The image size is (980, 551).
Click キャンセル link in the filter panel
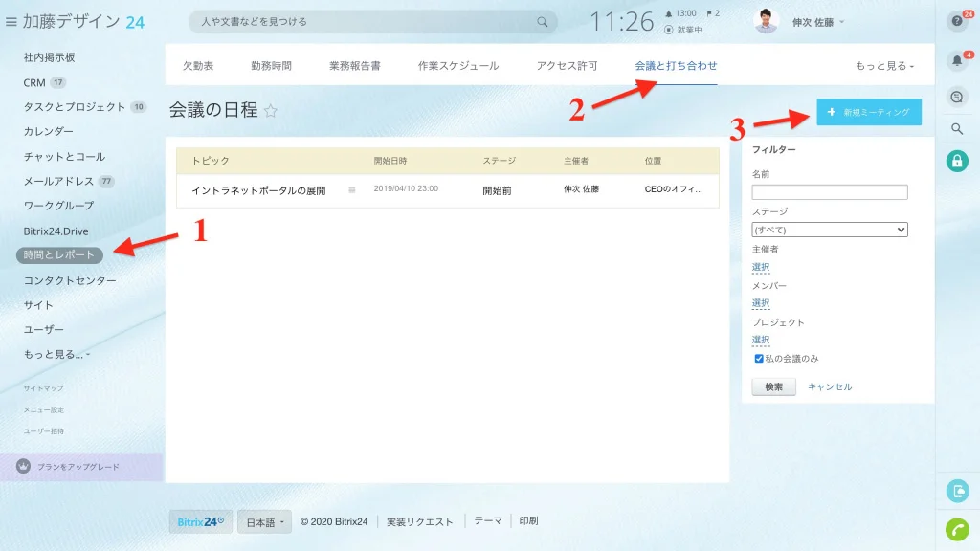pyautogui.click(x=830, y=386)
